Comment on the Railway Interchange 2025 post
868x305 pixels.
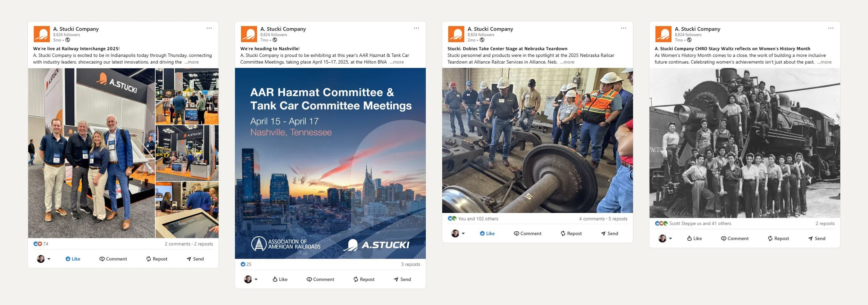(x=113, y=259)
